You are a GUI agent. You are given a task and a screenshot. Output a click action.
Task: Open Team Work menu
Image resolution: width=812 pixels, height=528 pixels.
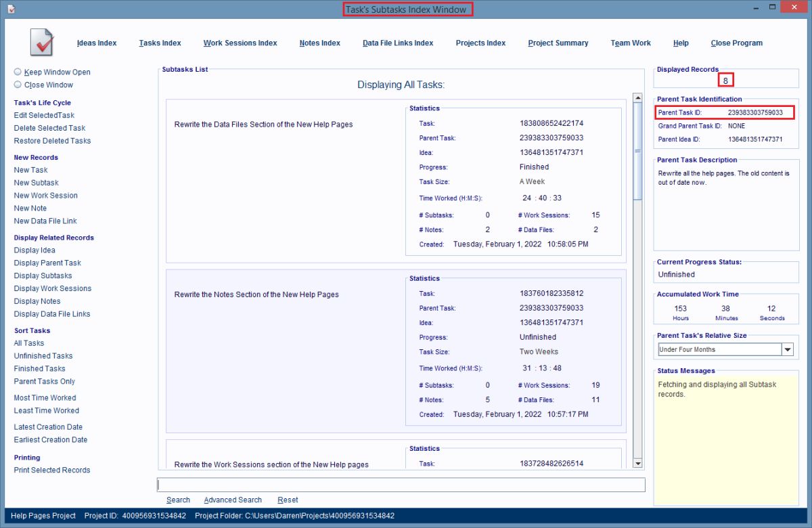click(631, 43)
